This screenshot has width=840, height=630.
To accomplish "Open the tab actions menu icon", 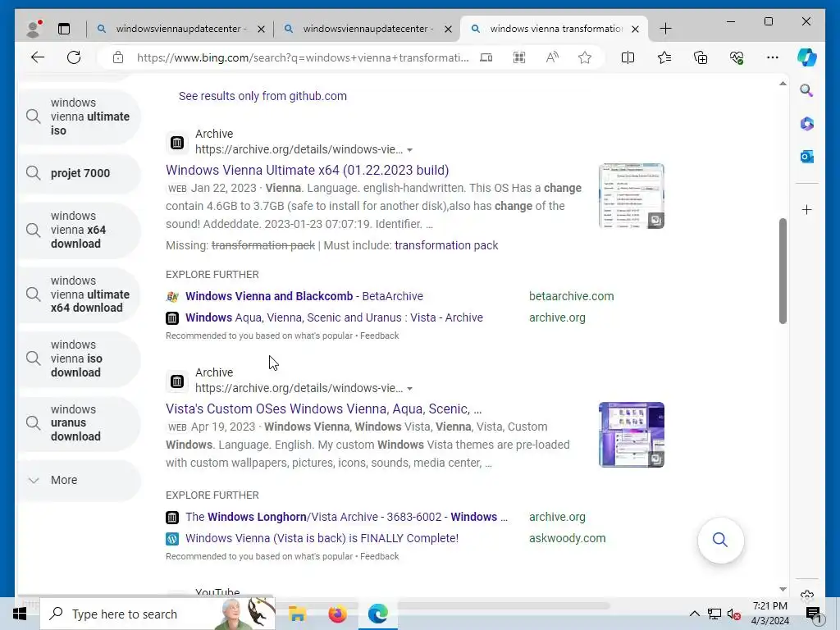I will pos(64,29).
